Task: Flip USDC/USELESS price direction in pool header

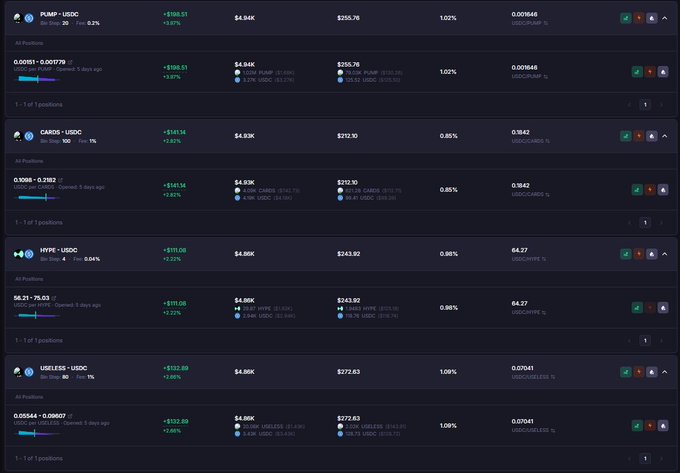Action: tap(552, 377)
